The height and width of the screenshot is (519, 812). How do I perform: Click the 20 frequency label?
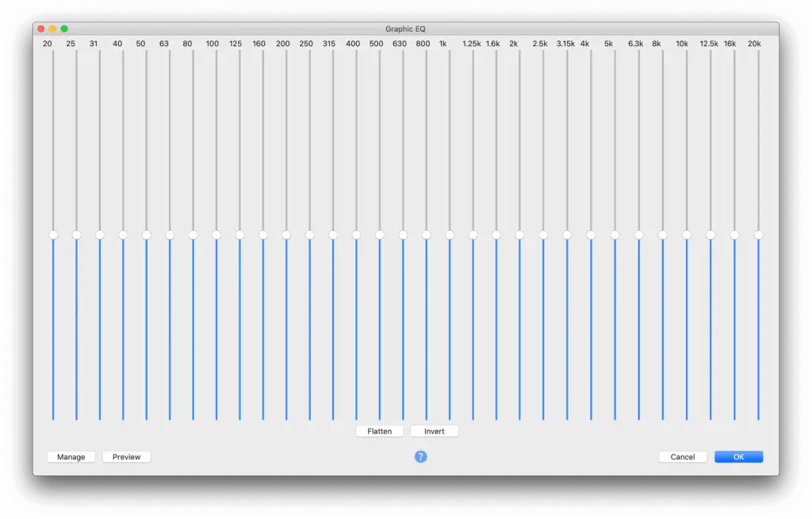click(47, 44)
